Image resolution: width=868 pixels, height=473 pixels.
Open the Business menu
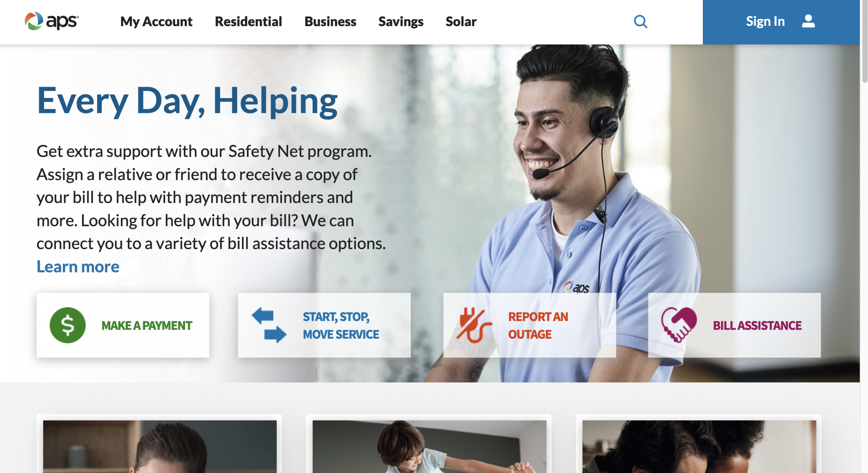point(330,22)
